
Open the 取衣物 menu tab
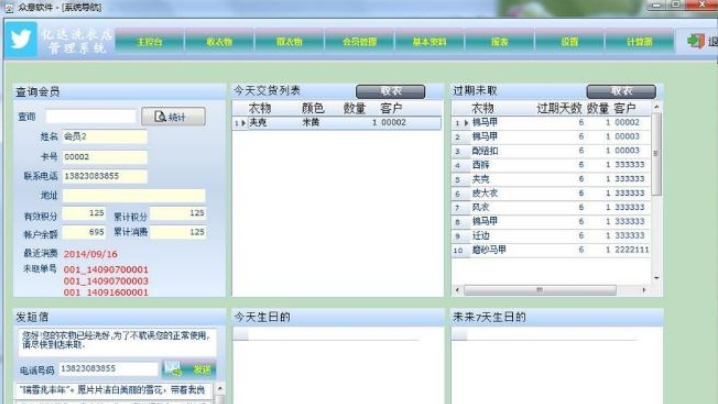click(289, 42)
